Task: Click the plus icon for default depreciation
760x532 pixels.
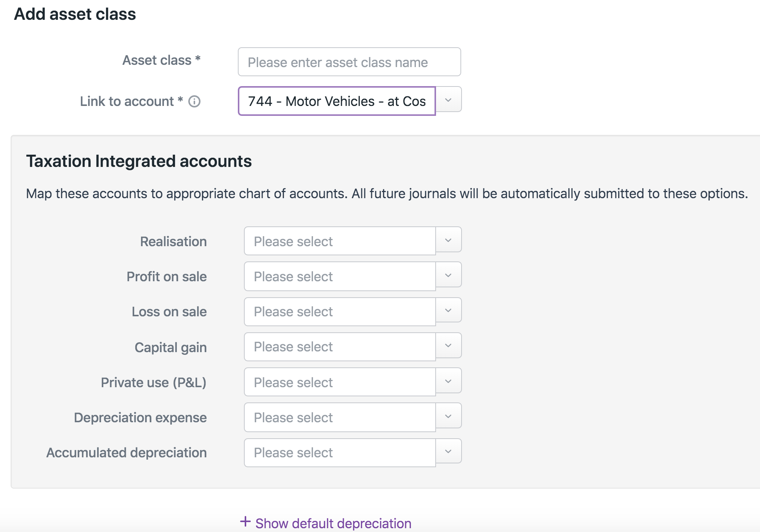Action: (x=245, y=522)
